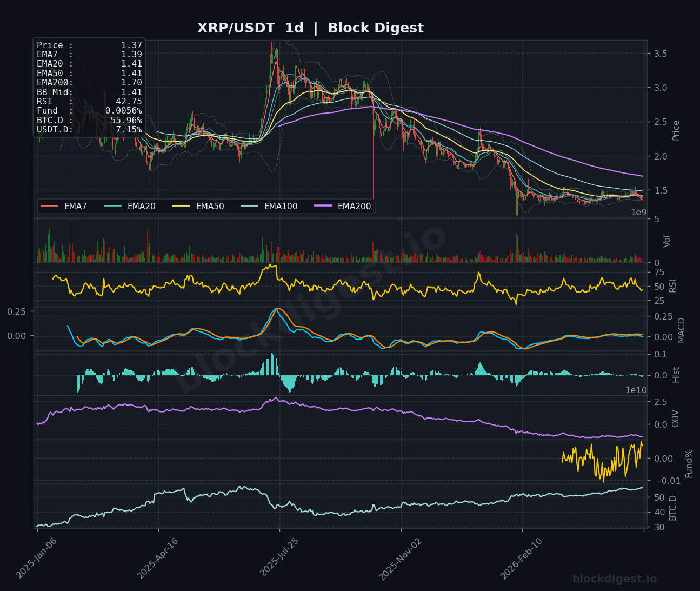Click the yellow EMA50 line swatch in legend

[x=182, y=206]
